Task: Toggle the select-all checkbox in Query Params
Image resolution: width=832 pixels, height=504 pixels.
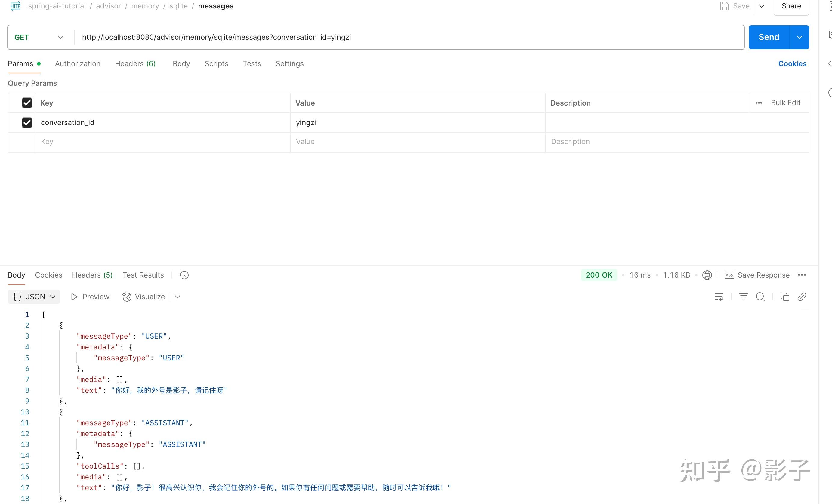Action: point(27,103)
